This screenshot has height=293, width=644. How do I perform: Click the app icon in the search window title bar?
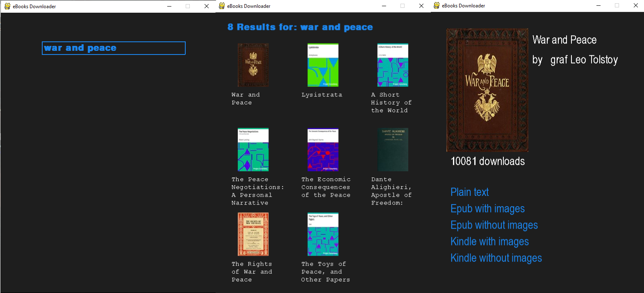[7, 6]
